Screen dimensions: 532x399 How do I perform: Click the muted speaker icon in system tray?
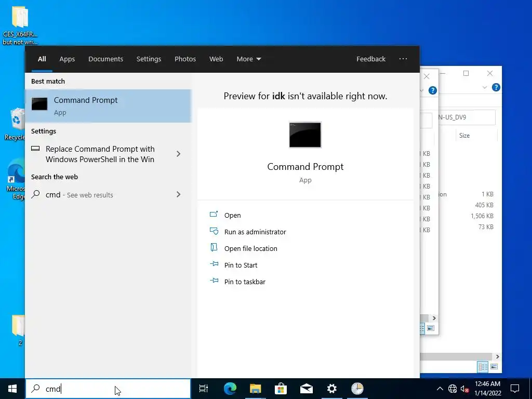[464, 389]
